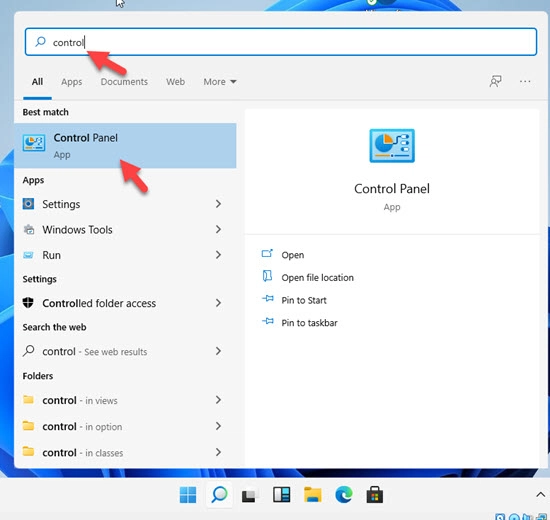
Task: Expand the Run result chevron
Action: pos(218,255)
